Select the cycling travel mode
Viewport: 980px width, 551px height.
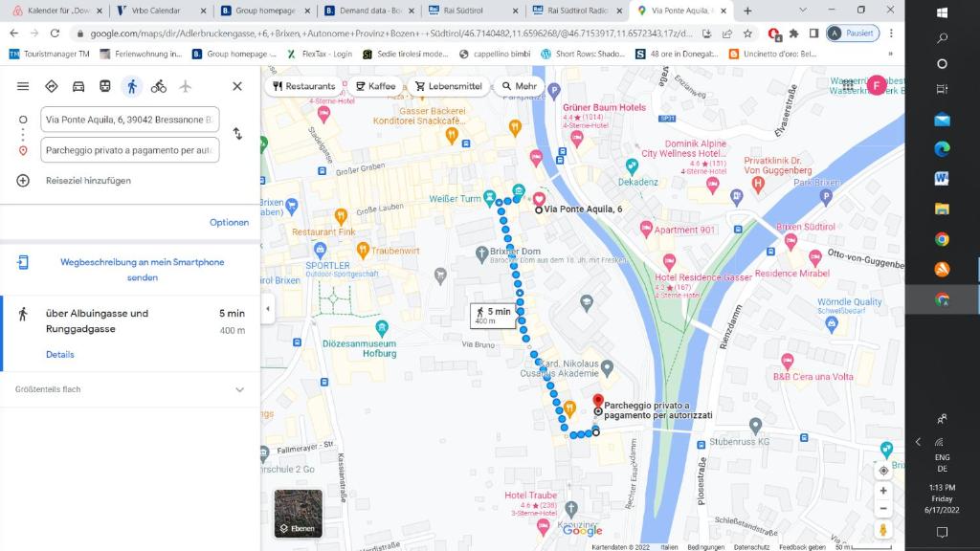tap(159, 86)
